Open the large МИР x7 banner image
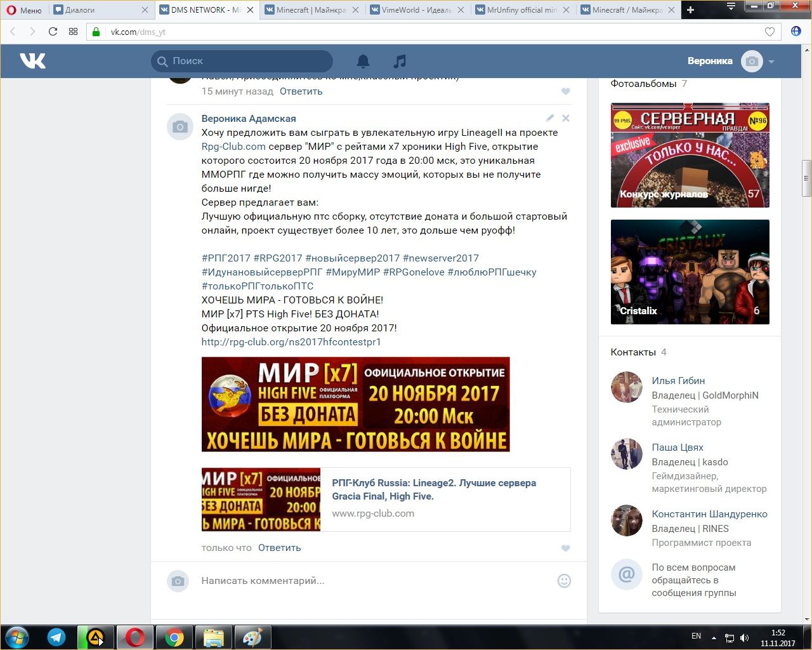The width and height of the screenshot is (812, 650). click(x=356, y=404)
